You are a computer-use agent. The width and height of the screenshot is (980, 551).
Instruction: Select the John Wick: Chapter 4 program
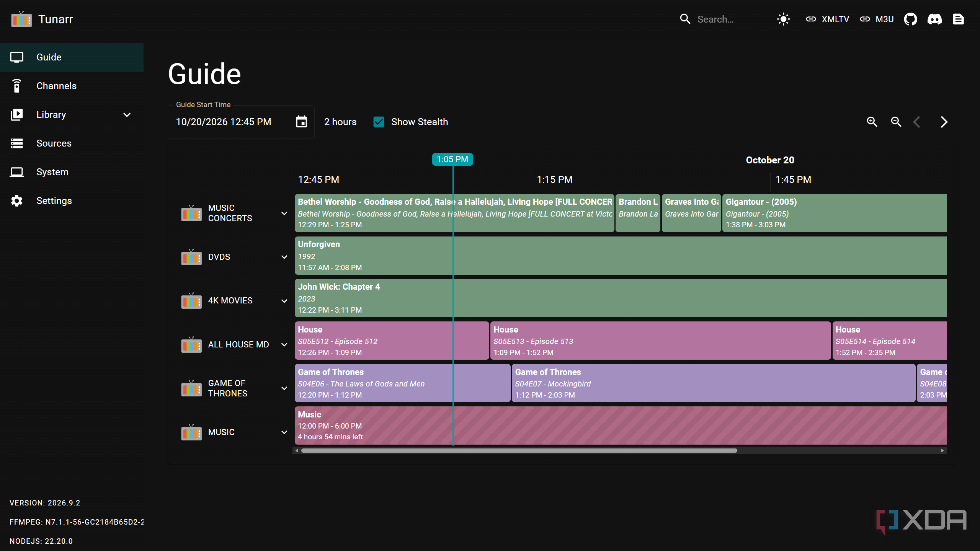click(x=621, y=298)
